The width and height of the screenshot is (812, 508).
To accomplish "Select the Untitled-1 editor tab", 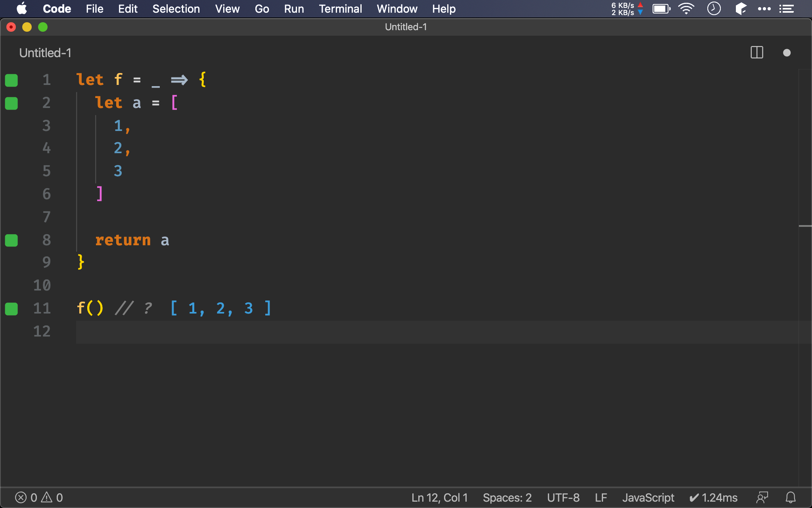I will pyautogui.click(x=45, y=53).
